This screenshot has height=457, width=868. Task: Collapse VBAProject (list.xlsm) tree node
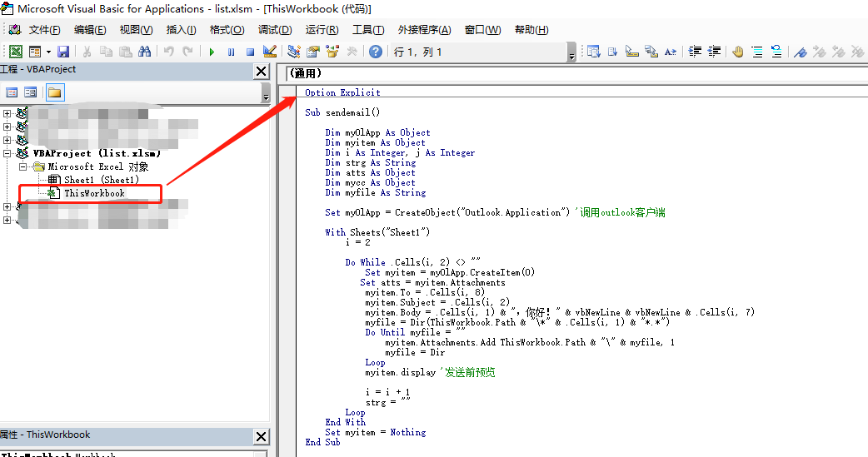point(7,154)
